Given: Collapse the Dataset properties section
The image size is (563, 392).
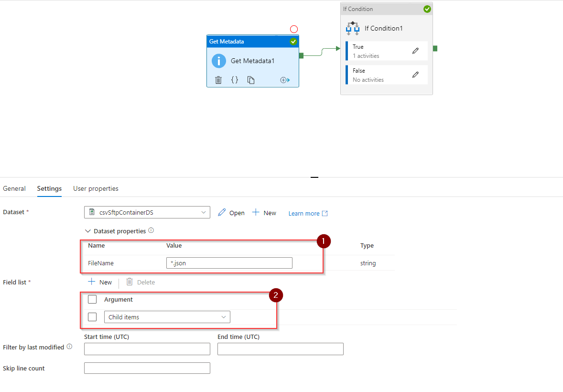Looking at the screenshot, I should 87,231.
